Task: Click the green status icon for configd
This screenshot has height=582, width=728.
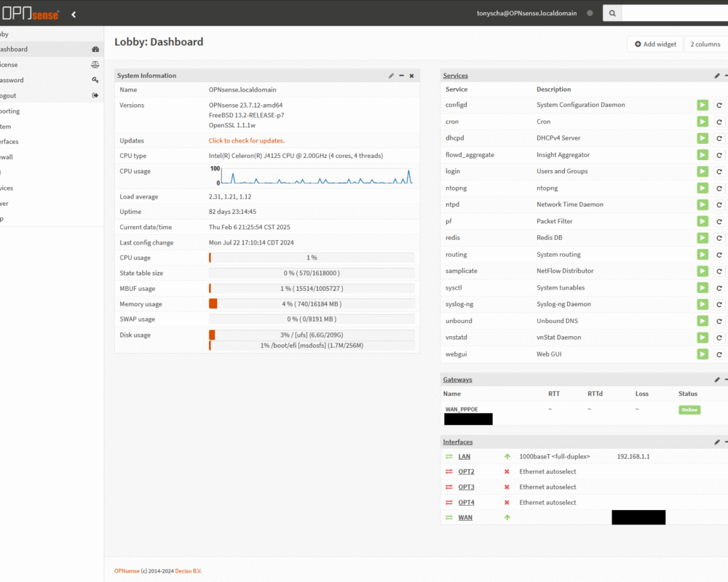Action: pyautogui.click(x=703, y=105)
